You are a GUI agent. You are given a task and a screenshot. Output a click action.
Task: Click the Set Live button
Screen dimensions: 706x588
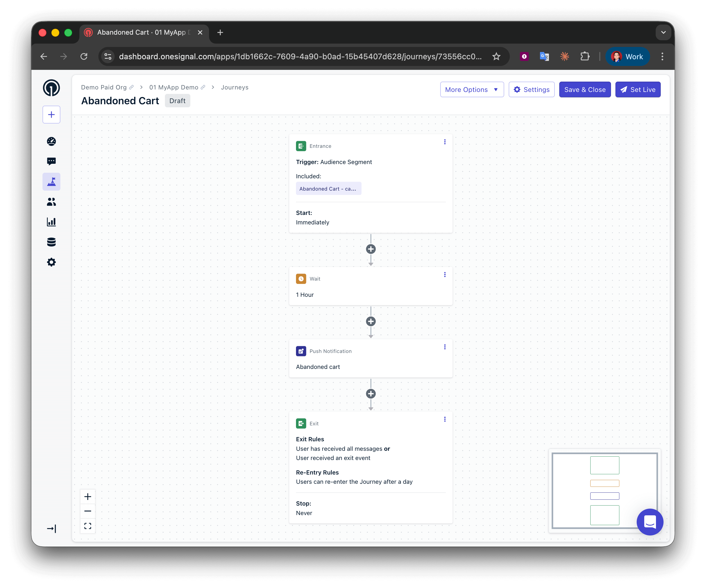[x=638, y=90]
